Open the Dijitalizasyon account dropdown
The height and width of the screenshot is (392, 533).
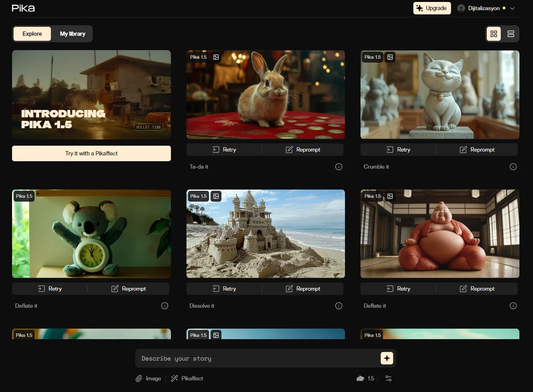[x=486, y=8]
